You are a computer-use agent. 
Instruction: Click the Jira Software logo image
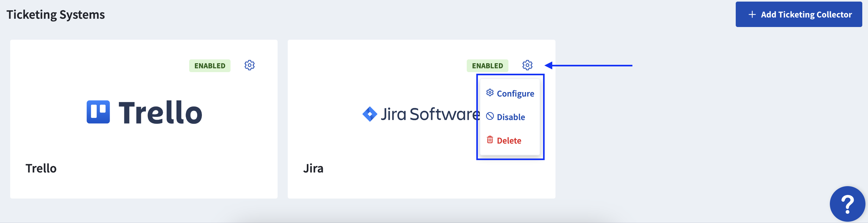tap(421, 114)
